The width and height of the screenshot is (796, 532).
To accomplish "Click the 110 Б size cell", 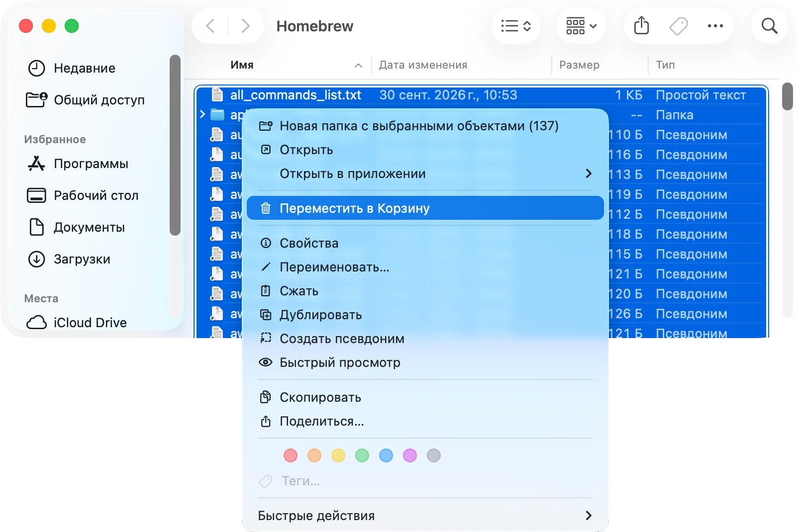I will coord(626,135).
